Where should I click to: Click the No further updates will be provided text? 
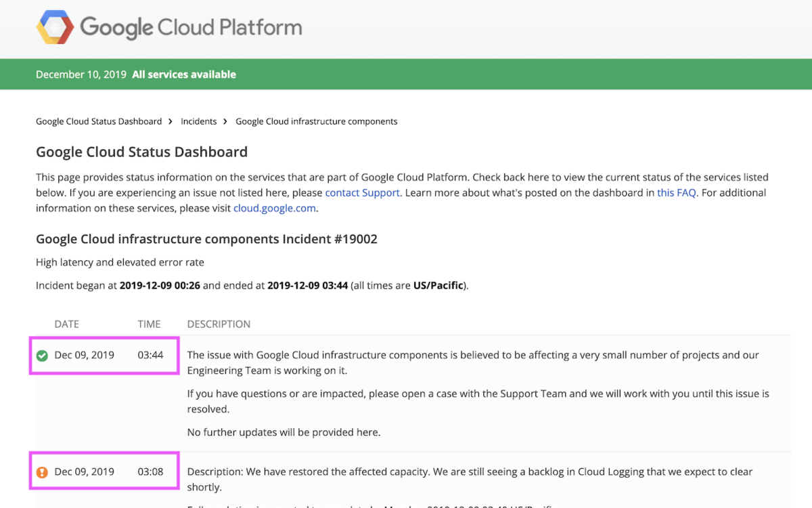pyautogui.click(x=284, y=432)
